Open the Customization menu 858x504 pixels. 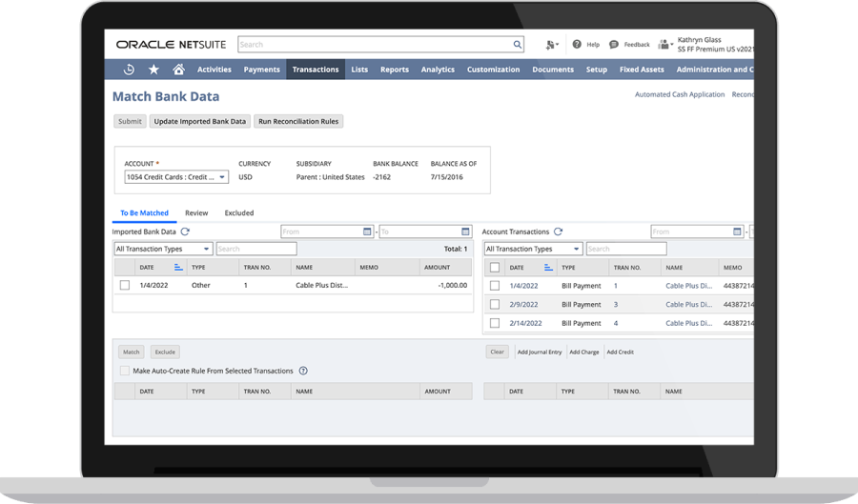pyautogui.click(x=493, y=70)
